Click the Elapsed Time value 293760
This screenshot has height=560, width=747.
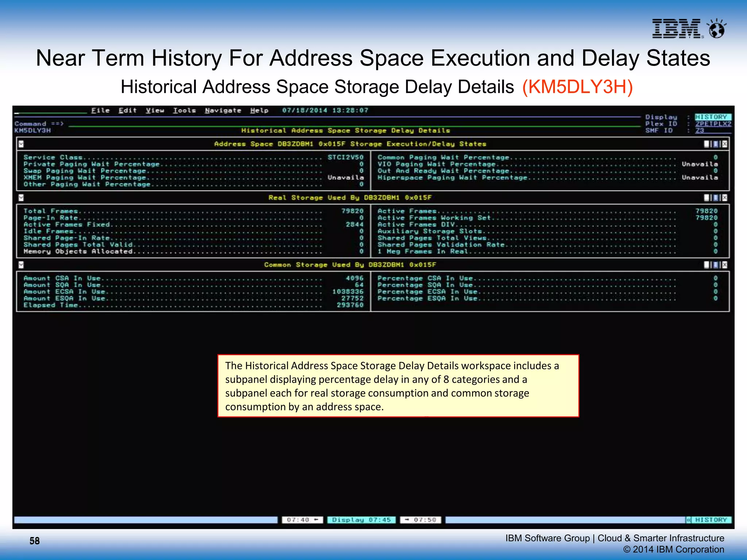(350, 305)
